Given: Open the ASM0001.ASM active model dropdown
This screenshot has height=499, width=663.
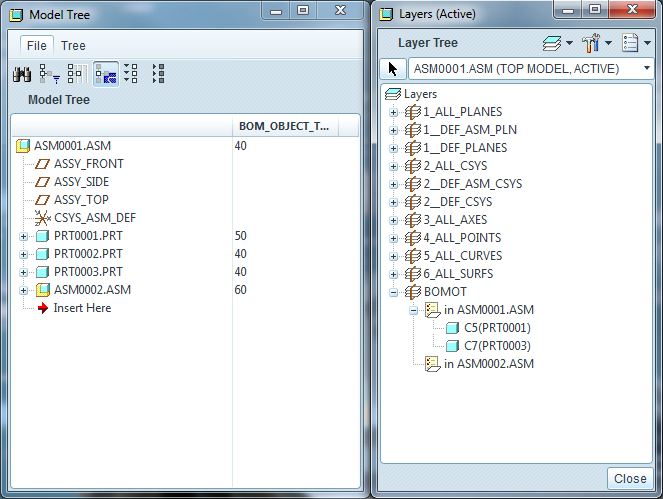Looking at the screenshot, I should coord(646,69).
